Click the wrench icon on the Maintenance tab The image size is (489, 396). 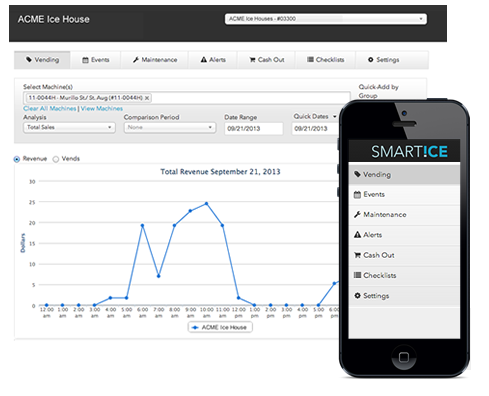[x=136, y=60]
